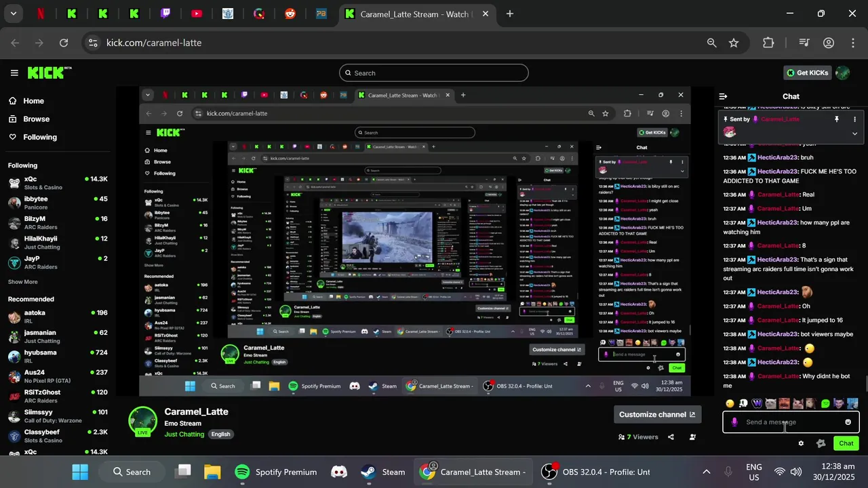
Task: Open Aus24 recommended channel
Action: (58, 376)
